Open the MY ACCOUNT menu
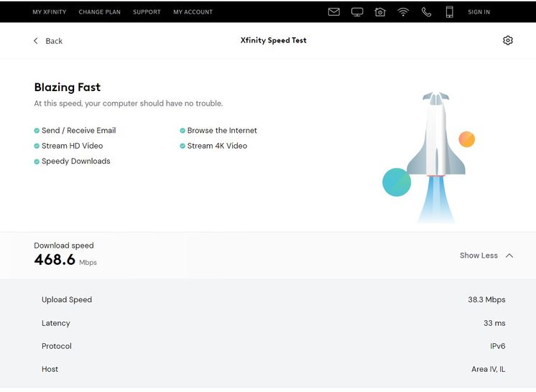This screenshot has width=536, height=392. click(193, 12)
